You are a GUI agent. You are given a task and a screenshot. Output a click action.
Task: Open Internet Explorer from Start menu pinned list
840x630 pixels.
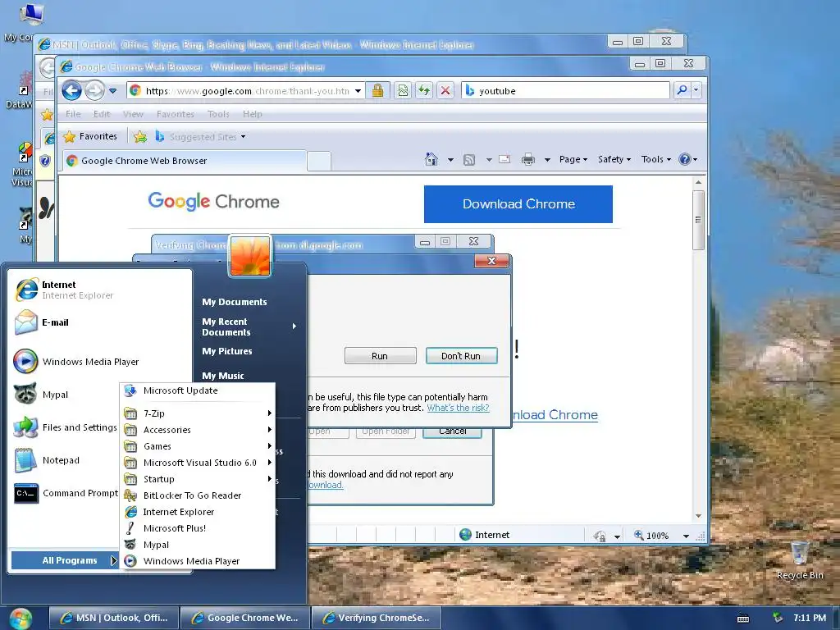(101, 290)
